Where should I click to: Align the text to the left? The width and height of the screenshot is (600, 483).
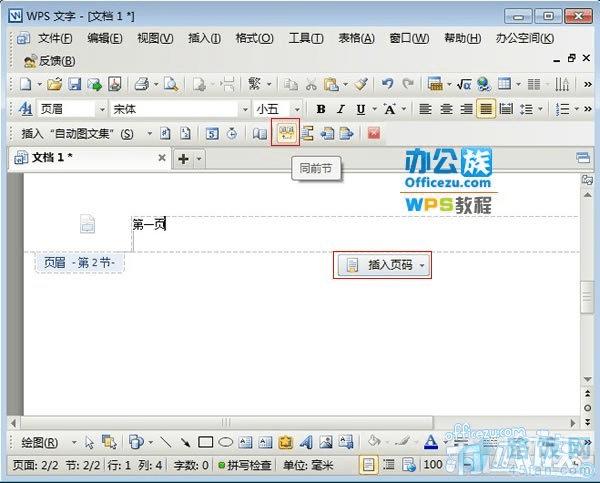(425, 109)
